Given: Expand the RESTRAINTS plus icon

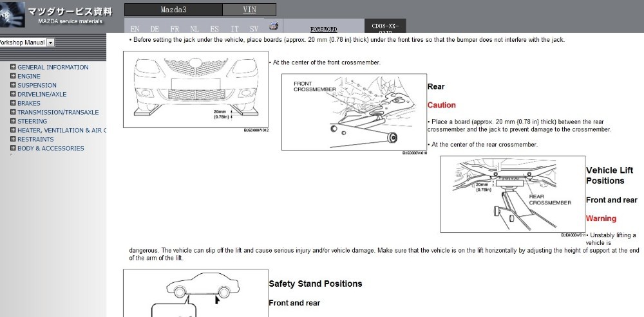Looking at the screenshot, I should [x=13, y=139].
